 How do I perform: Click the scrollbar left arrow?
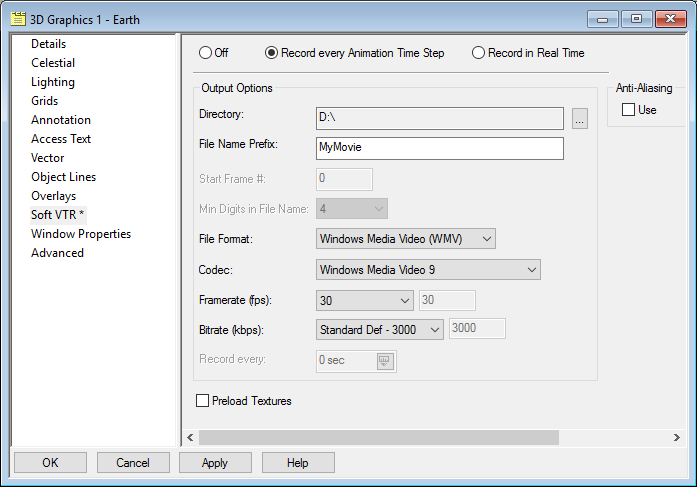[190, 437]
